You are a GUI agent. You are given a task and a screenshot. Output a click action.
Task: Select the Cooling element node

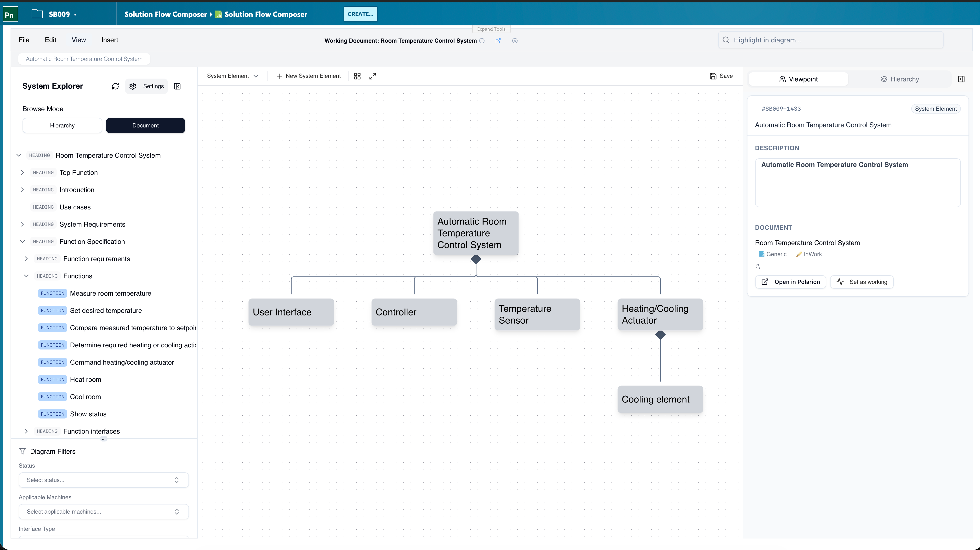tap(660, 399)
